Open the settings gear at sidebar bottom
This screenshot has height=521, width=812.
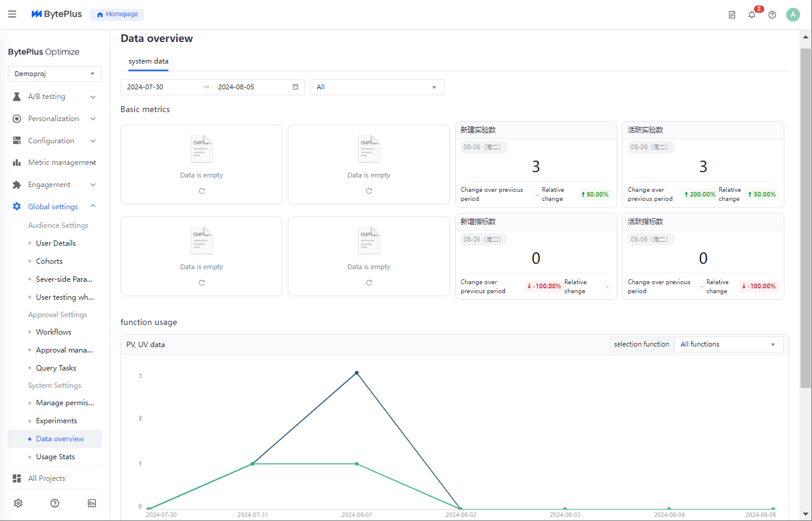[x=18, y=503]
